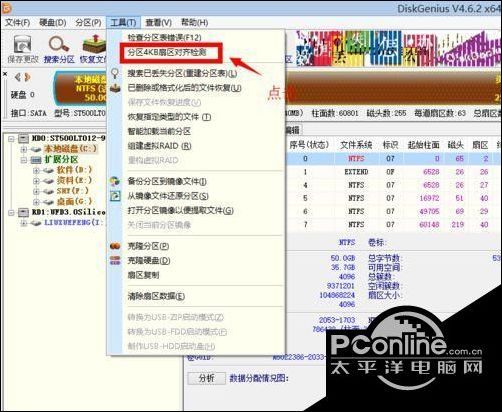502x412 pixels.
Task: Select the EXTEND partition row
Action: point(393,172)
